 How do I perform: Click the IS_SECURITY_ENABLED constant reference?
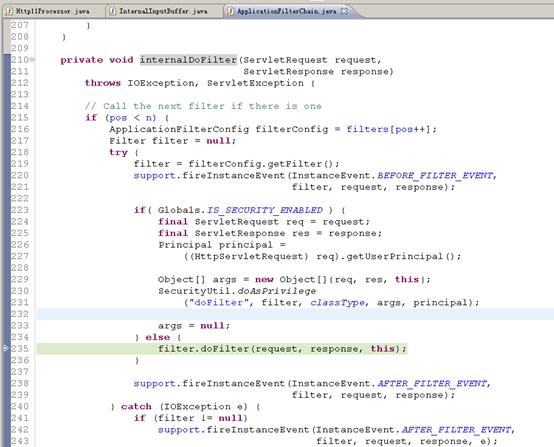[x=265, y=210]
